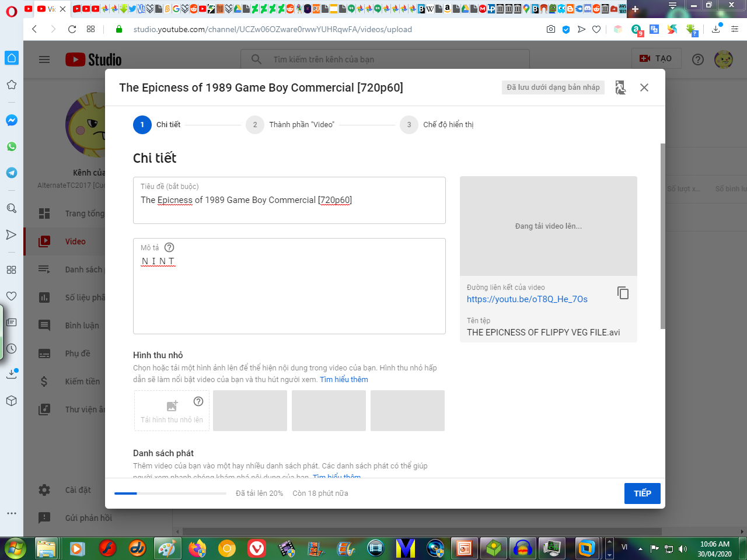Open the Google Translate extension icon
The width and height of the screenshot is (747, 560).
tap(654, 29)
